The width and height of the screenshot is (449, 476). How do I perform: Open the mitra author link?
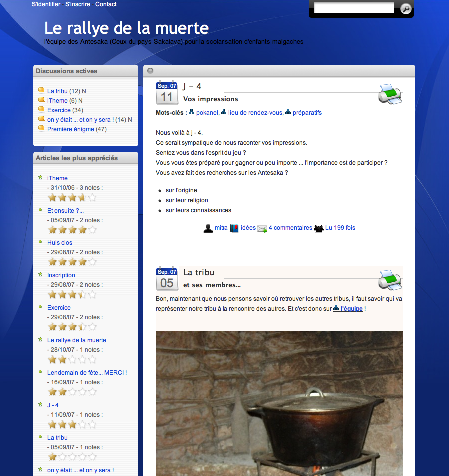coord(221,228)
